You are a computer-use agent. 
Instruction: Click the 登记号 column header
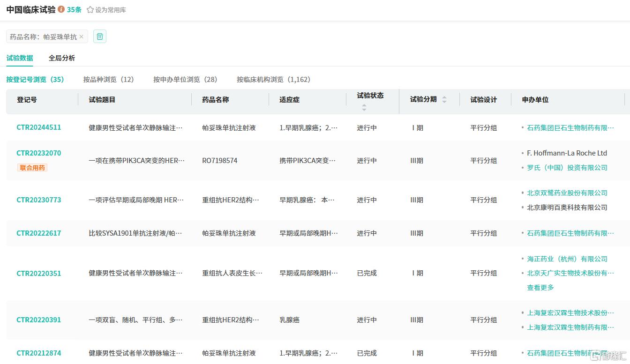[x=27, y=100]
